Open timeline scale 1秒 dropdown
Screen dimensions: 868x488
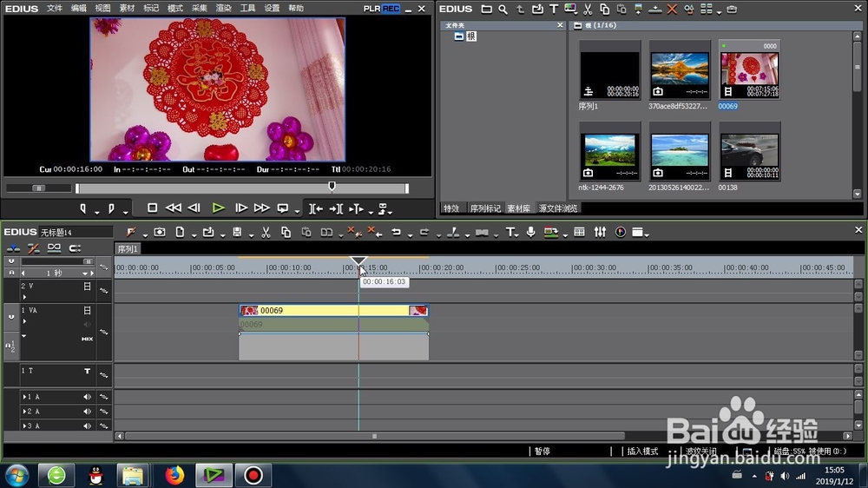[85, 273]
